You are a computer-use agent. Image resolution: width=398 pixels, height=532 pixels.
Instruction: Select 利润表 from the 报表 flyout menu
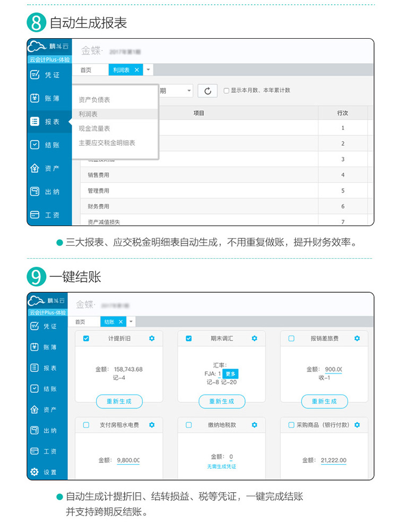tap(88, 114)
